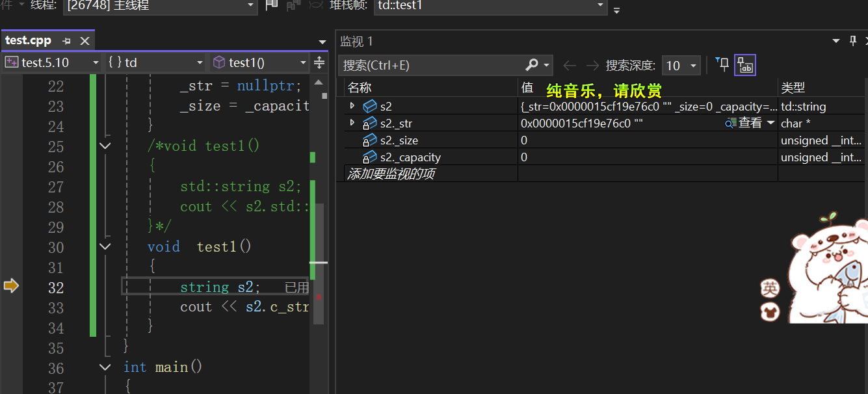The height and width of the screenshot is (394, 868).
Task: Click the watch search magnifier icon
Action: click(x=532, y=65)
